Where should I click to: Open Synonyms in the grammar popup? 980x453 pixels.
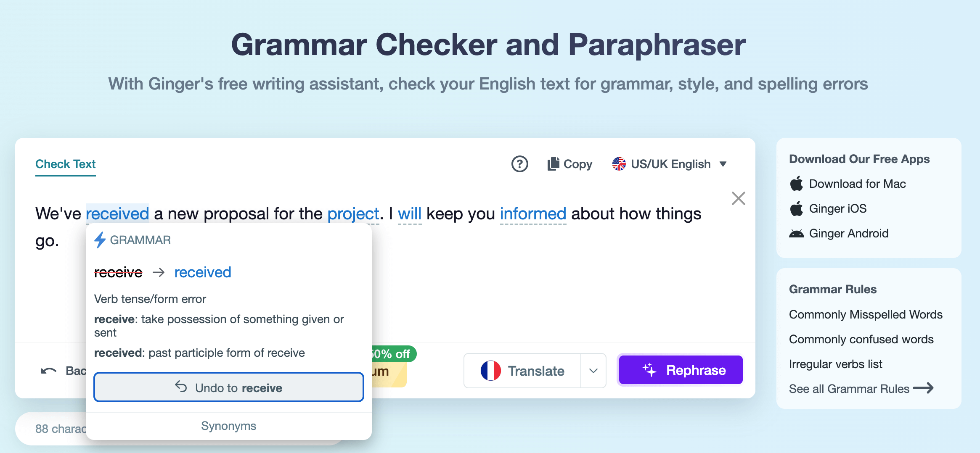228,426
